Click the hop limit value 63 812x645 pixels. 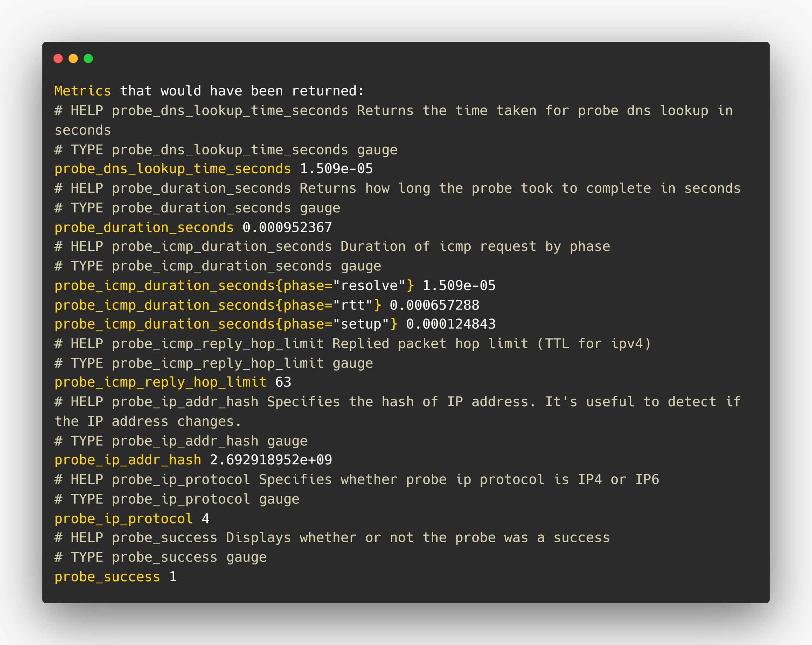coord(283,382)
